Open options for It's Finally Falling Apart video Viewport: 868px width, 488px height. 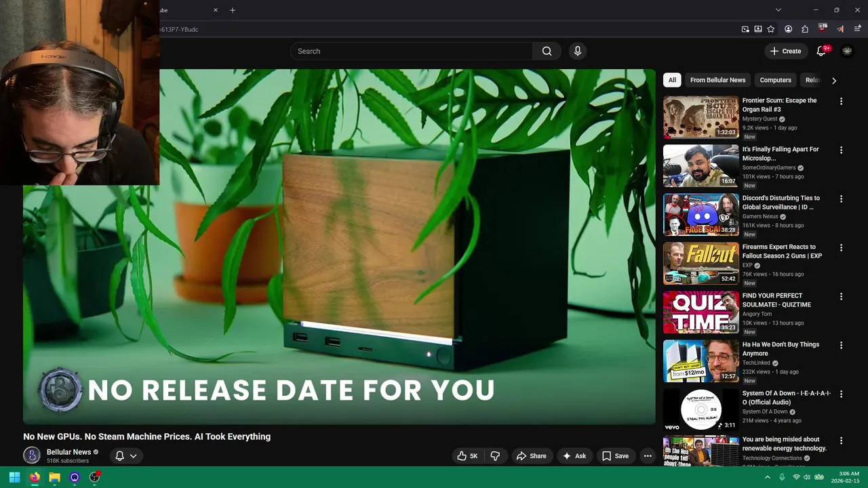[841, 150]
